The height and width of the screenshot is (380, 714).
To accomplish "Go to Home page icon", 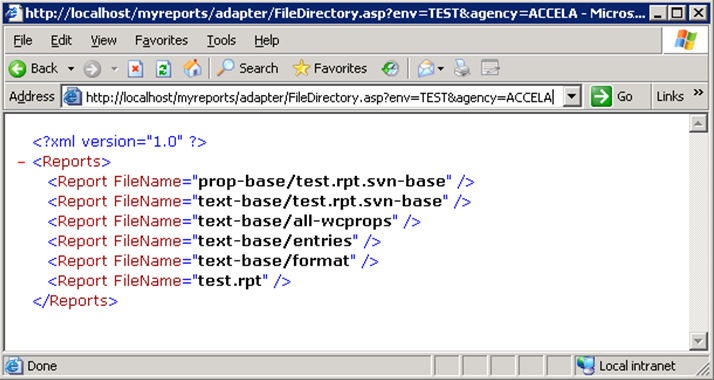I will 192,68.
